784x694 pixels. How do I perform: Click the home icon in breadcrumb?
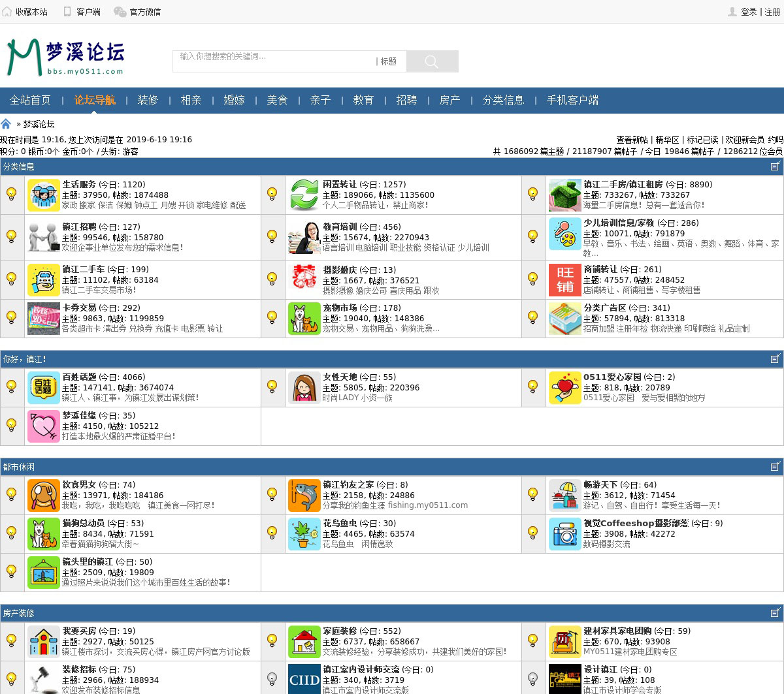click(6, 124)
